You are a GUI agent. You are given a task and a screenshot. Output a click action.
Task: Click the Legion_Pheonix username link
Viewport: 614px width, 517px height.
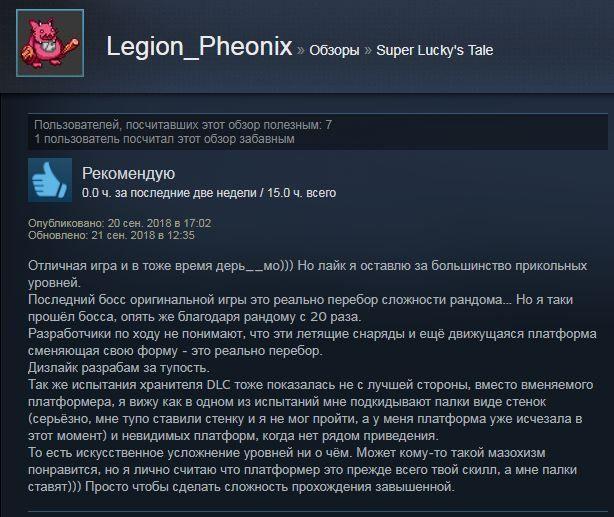[x=199, y=47]
